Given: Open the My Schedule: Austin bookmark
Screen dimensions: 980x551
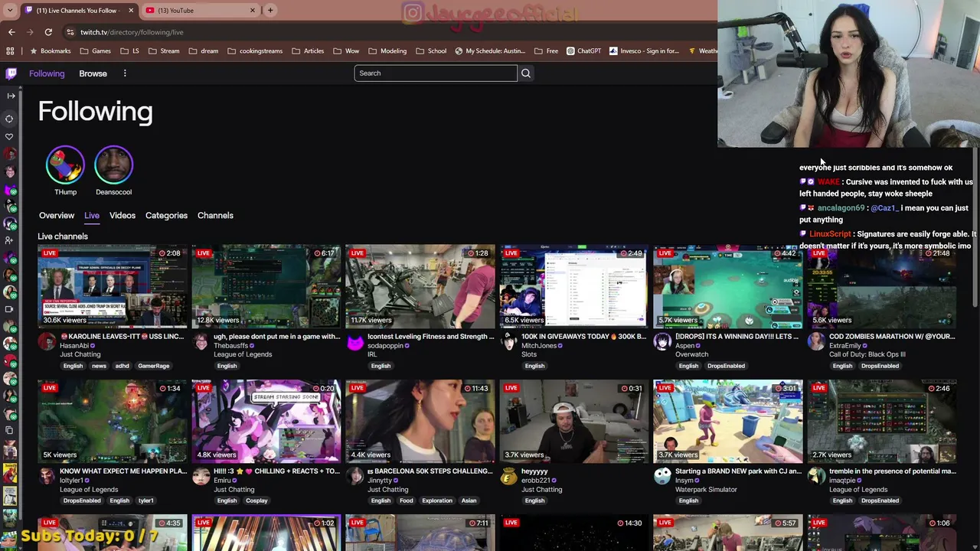Looking at the screenshot, I should pyautogui.click(x=490, y=51).
